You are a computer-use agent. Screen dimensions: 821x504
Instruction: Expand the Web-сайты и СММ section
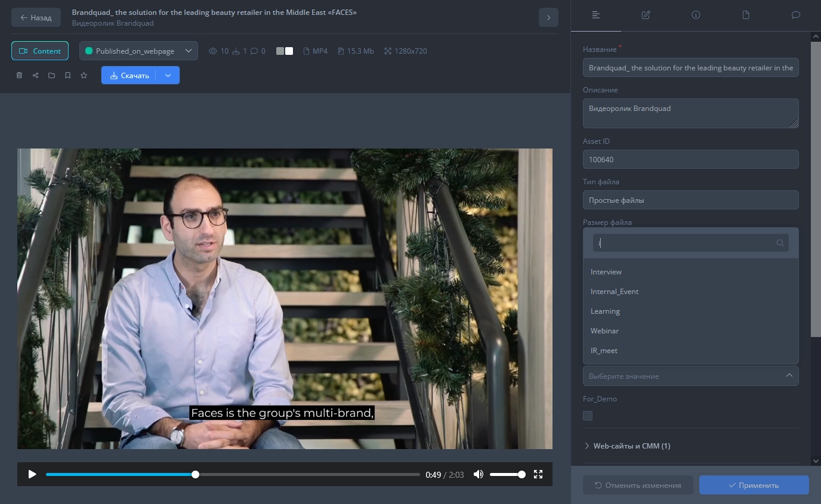tap(631, 446)
